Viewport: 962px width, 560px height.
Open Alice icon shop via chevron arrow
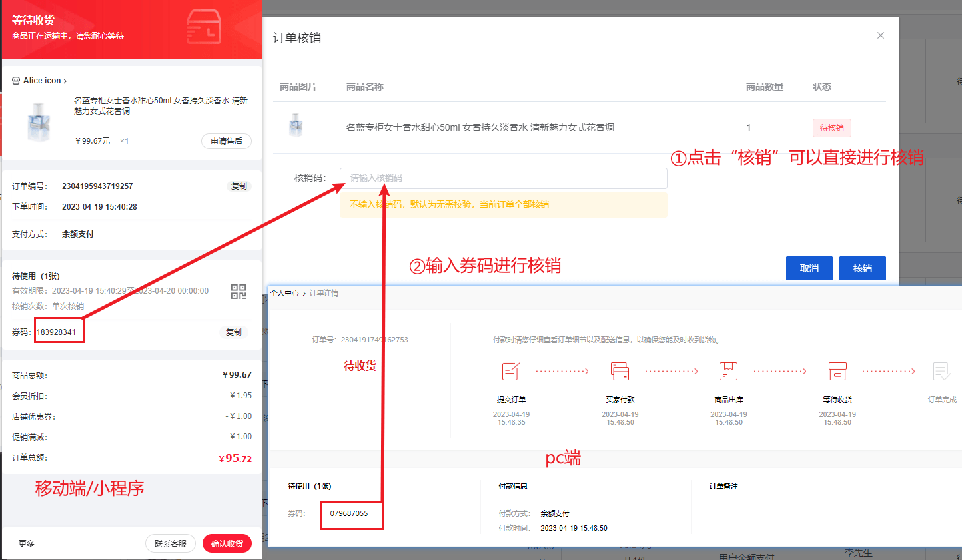(x=65, y=81)
